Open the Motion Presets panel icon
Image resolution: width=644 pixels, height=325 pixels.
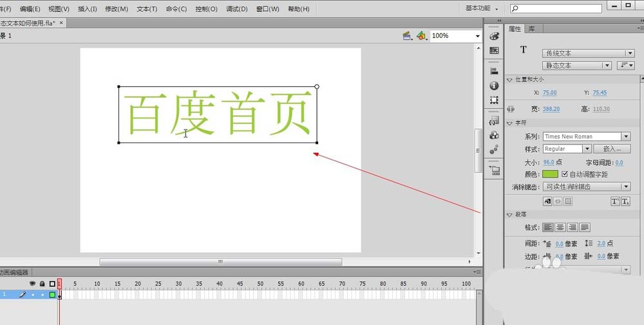pos(494,150)
